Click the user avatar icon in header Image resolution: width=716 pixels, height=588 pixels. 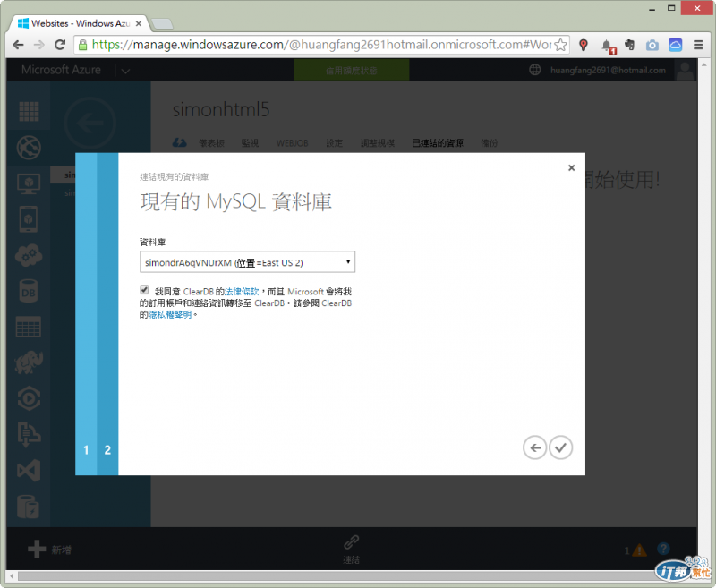click(x=685, y=71)
